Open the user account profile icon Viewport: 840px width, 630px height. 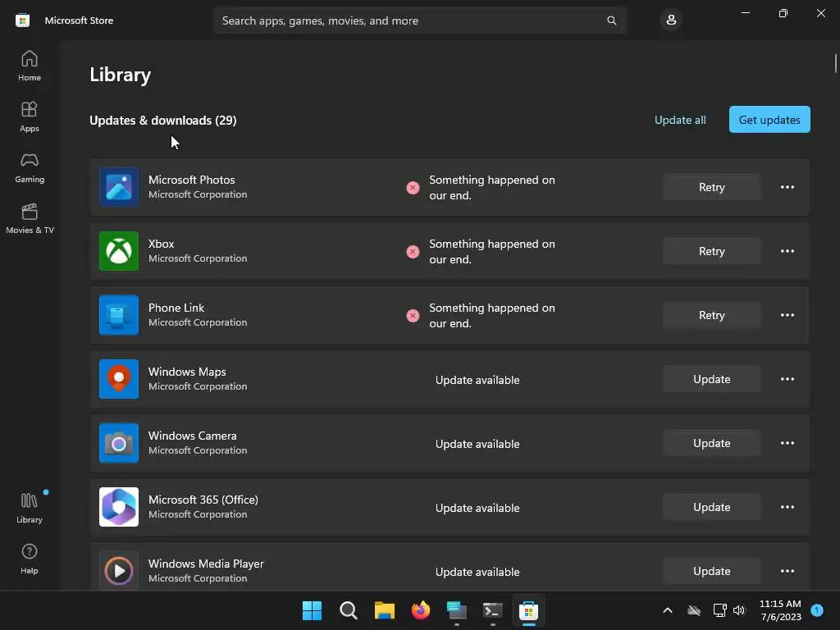coord(671,21)
